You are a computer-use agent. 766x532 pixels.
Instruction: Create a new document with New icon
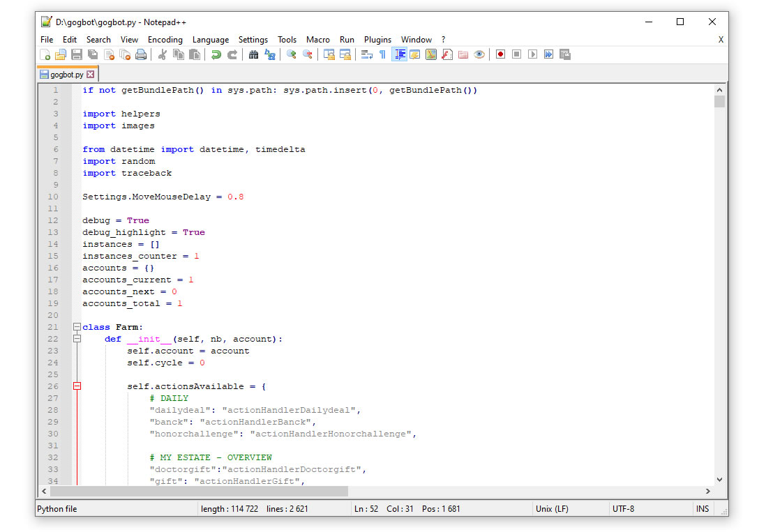[x=45, y=54]
